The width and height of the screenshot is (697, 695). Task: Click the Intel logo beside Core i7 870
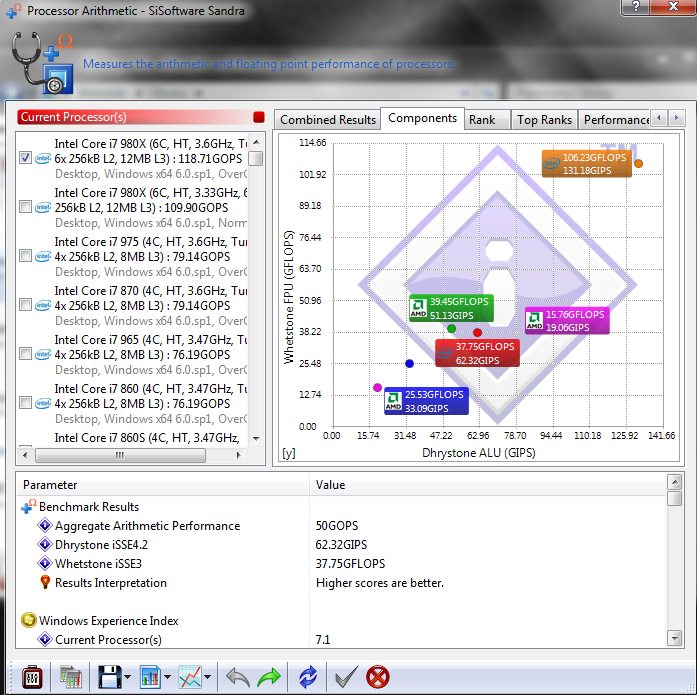[43, 305]
